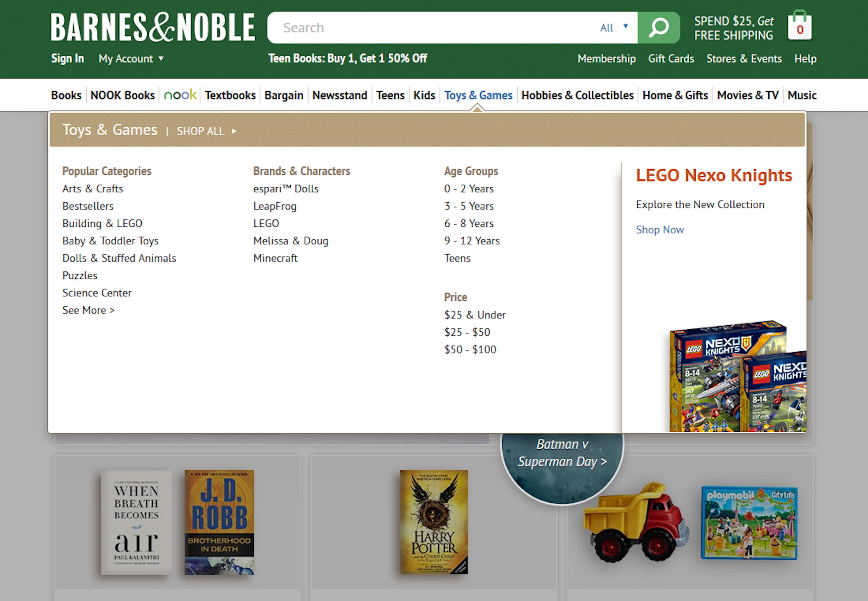Open the Kids menu
The height and width of the screenshot is (601, 868).
click(424, 95)
